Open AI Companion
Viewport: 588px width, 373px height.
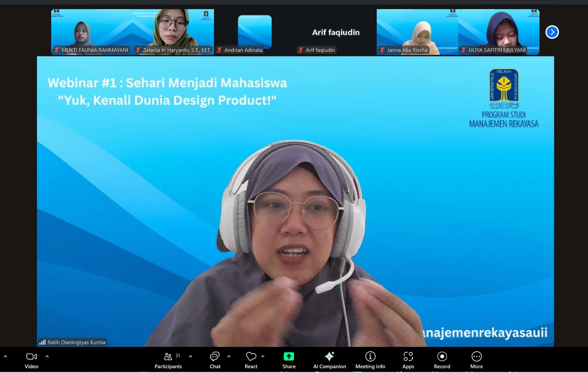coord(329,356)
